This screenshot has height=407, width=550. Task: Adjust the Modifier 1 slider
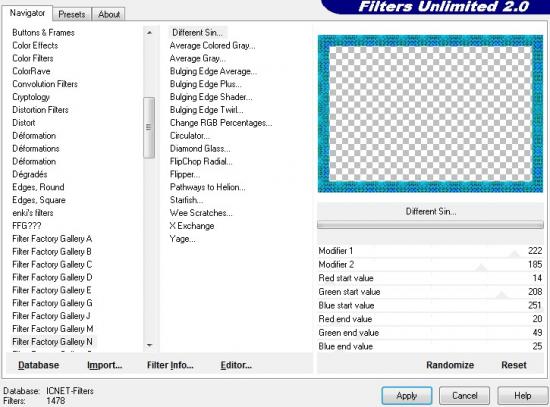430,251
